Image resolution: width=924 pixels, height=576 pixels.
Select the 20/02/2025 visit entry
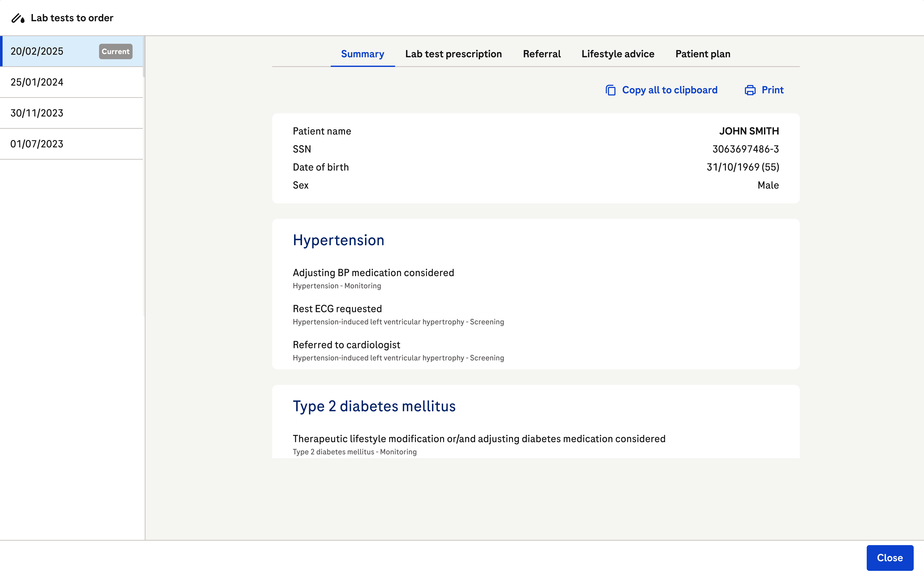[x=37, y=51]
